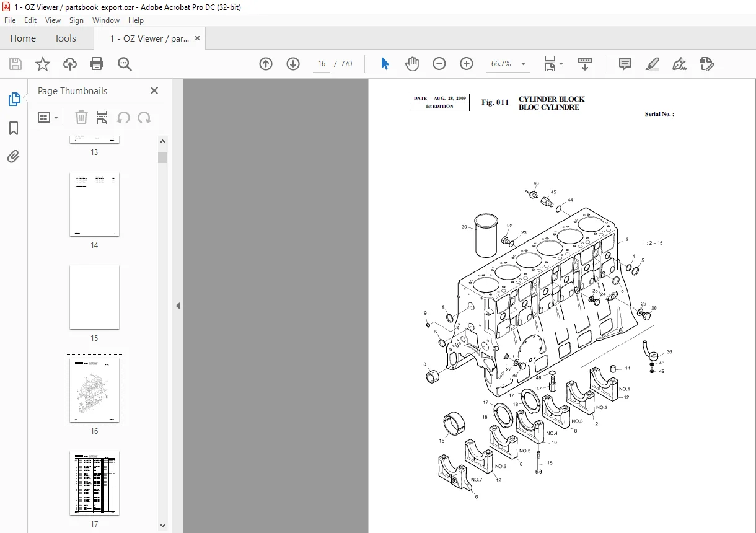The width and height of the screenshot is (756, 533).
Task: Open the Help menu
Action: [x=136, y=20]
